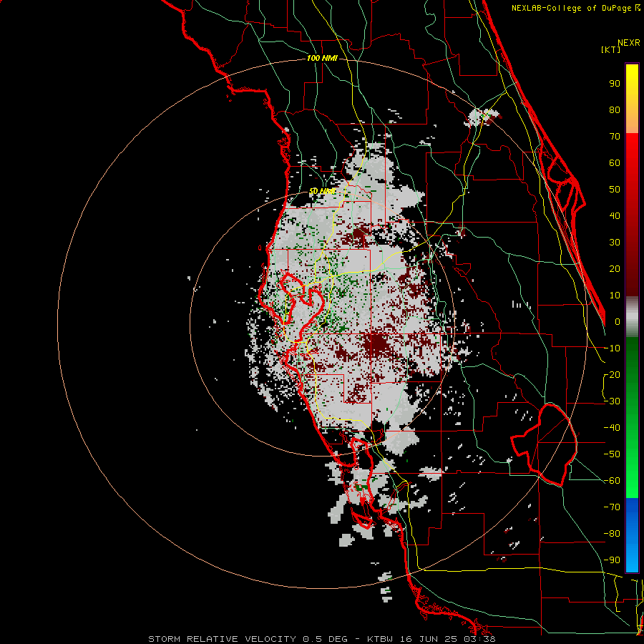This screenshot has height=644, width=644.
Task: Click the NEXR label above the scale
Action: [x=629, y=43]
